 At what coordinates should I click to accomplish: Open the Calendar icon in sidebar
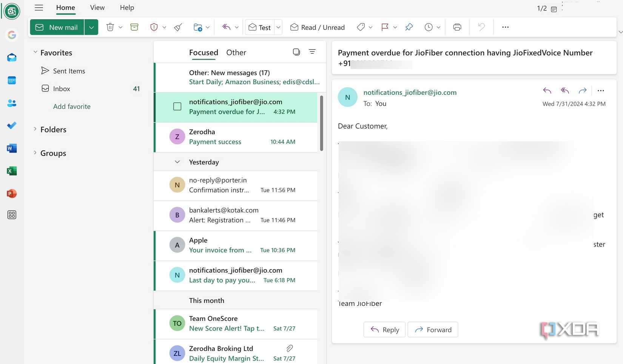click(x=12, y=80)
